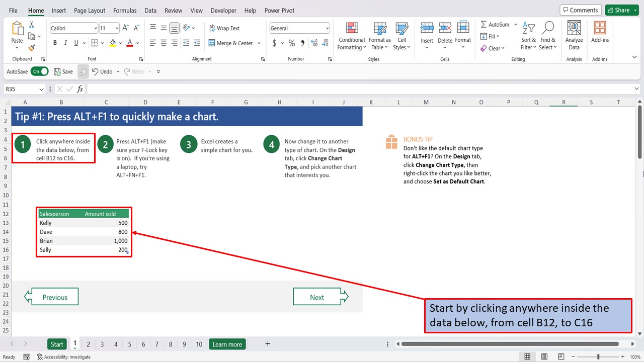Switch to the Formulas ribbon tab
644x362 pixels.
(x=125, y=10)
